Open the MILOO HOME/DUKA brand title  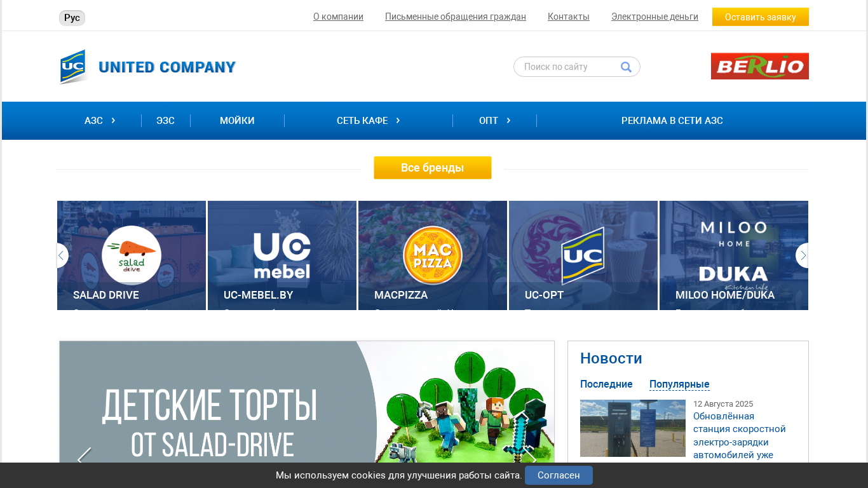(725, 295)
